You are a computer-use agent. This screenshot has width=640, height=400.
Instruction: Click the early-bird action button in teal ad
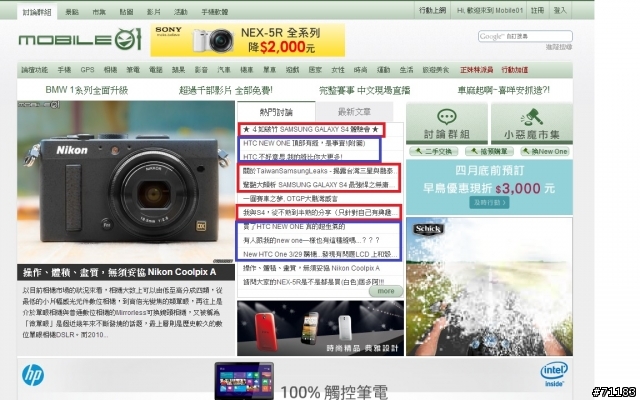489,202
